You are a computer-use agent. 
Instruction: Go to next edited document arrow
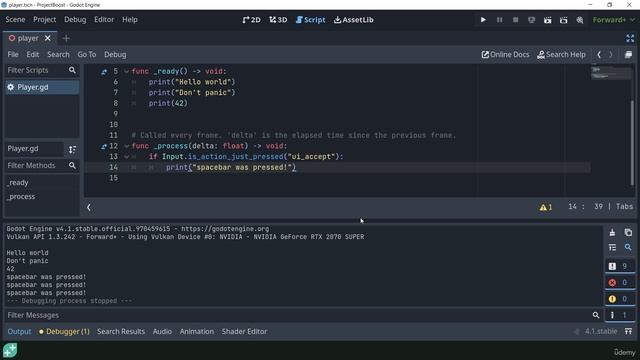pos(611,54)
